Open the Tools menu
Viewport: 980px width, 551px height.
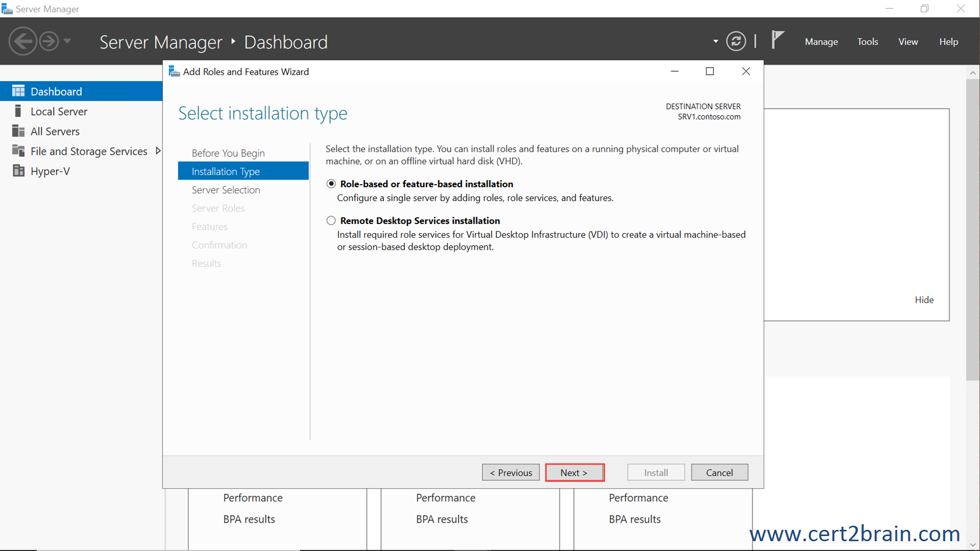[x=867, y=41]
